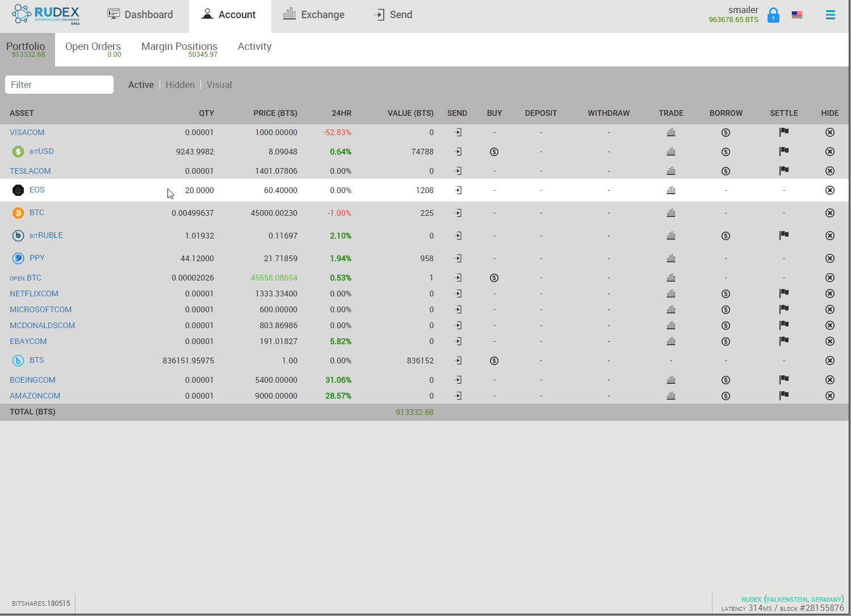
Task: Open the EOS asset link
Action: [x=37, y=190]
